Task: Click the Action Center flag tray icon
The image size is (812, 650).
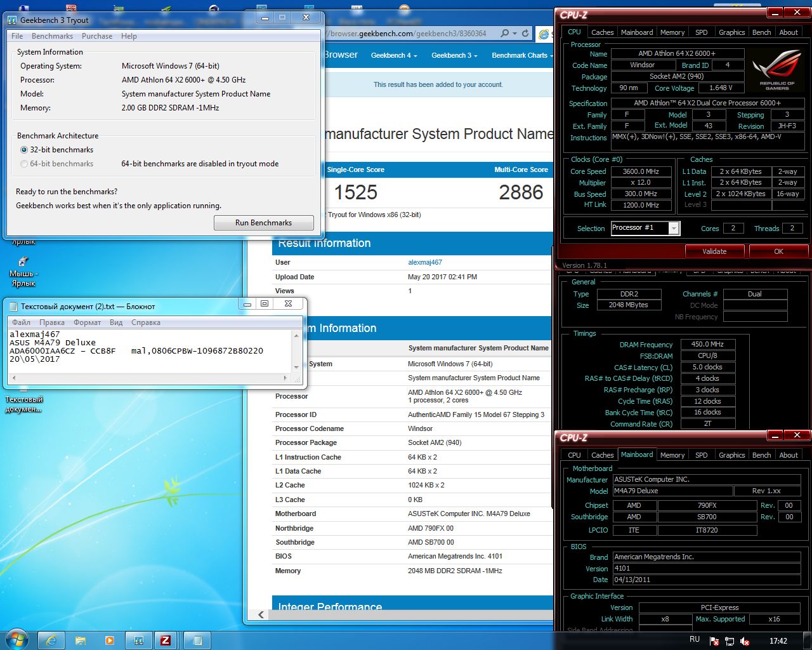Action: point(714,641)
